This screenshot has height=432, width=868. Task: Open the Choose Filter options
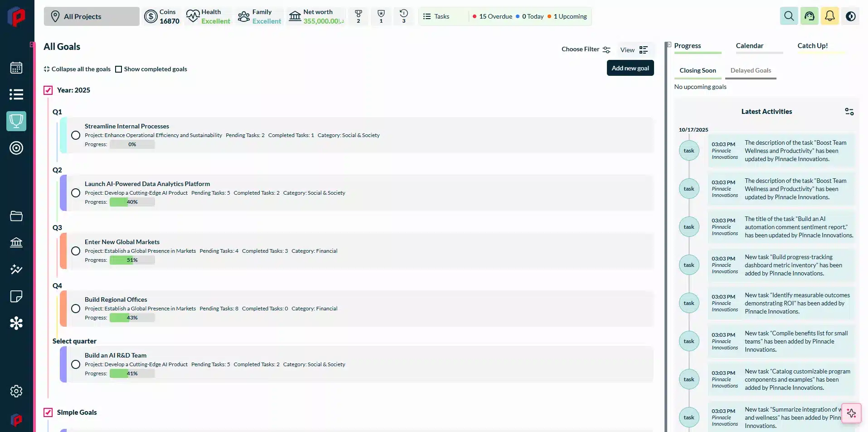[586, 49]
